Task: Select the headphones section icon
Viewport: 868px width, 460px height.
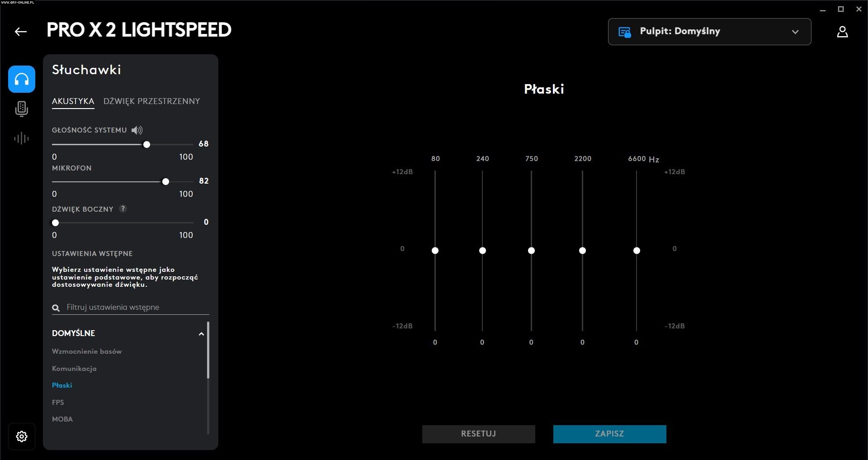Action: [22, 79]
